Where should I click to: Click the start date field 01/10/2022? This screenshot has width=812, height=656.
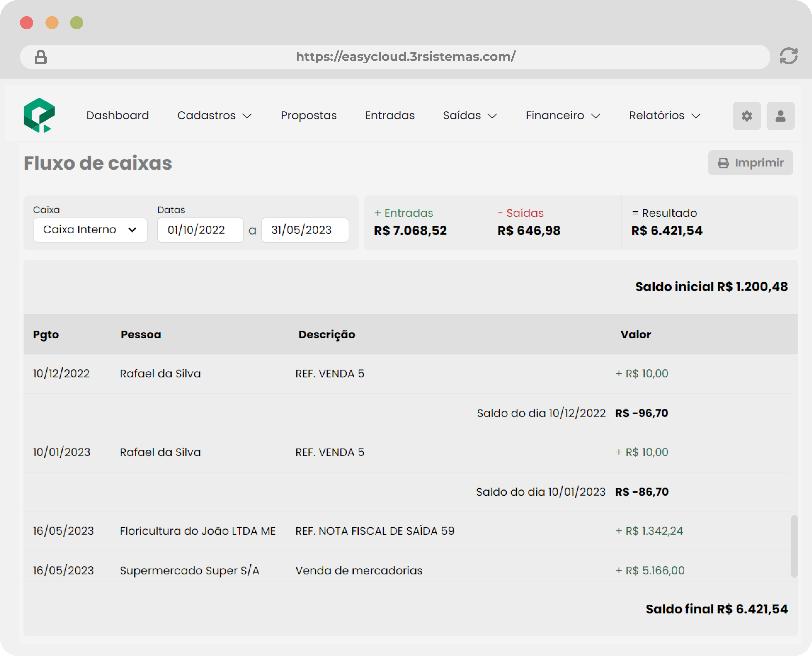click(200, 230)
